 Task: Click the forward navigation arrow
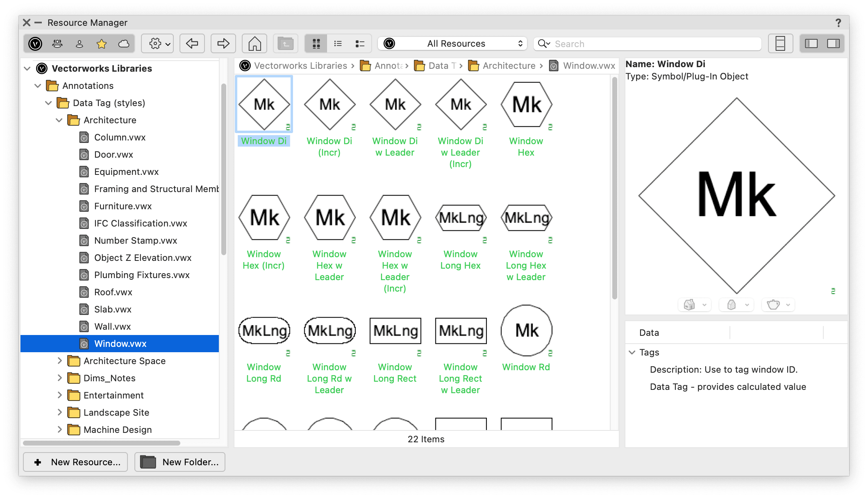pos(223,43)
